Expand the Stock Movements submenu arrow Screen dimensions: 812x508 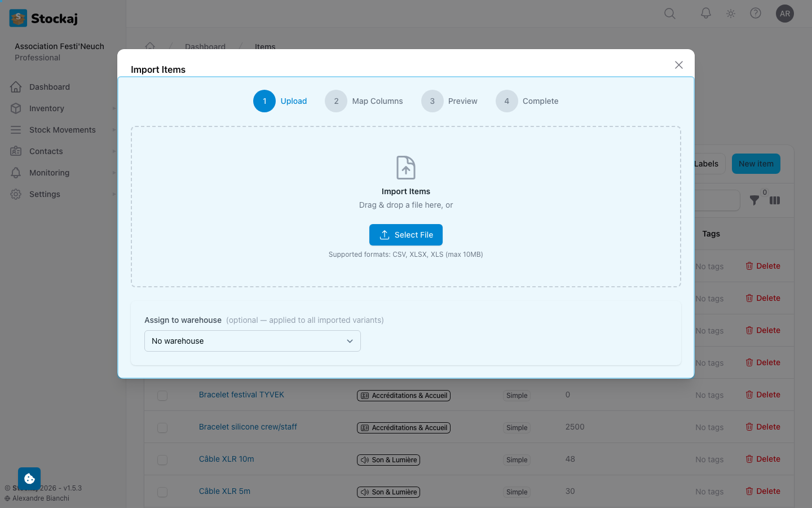(x=114, y=130)
